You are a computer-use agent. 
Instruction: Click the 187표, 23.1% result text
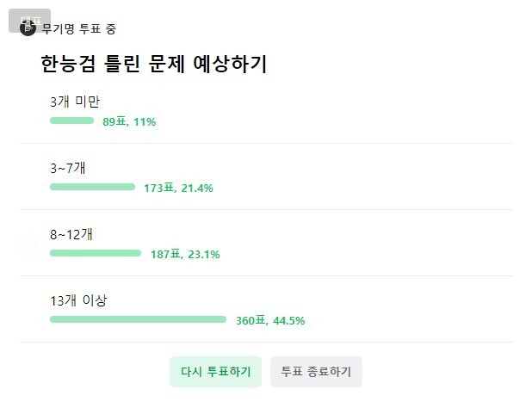click(185, 254)
